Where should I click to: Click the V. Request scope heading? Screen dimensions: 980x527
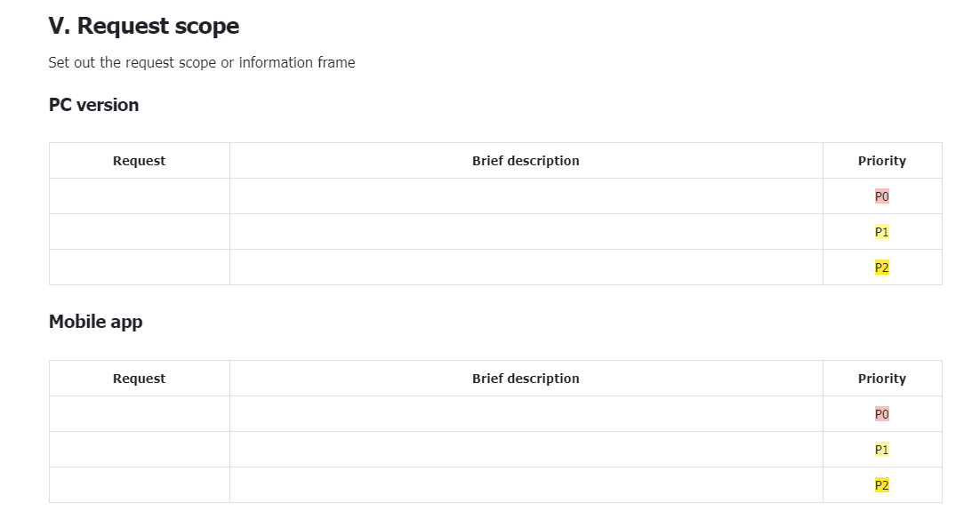pyautogui.click(x=144, y=26)
